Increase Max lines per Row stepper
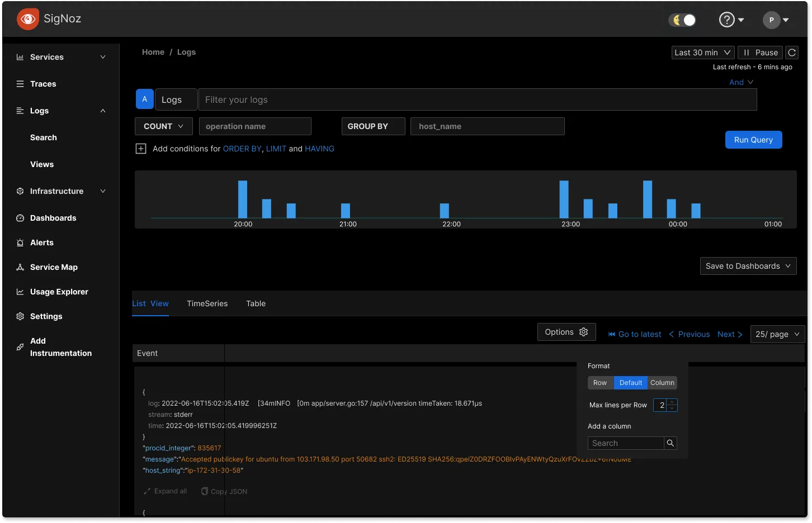The width and height of the screenshot is (812, 523). click(672, 402)
